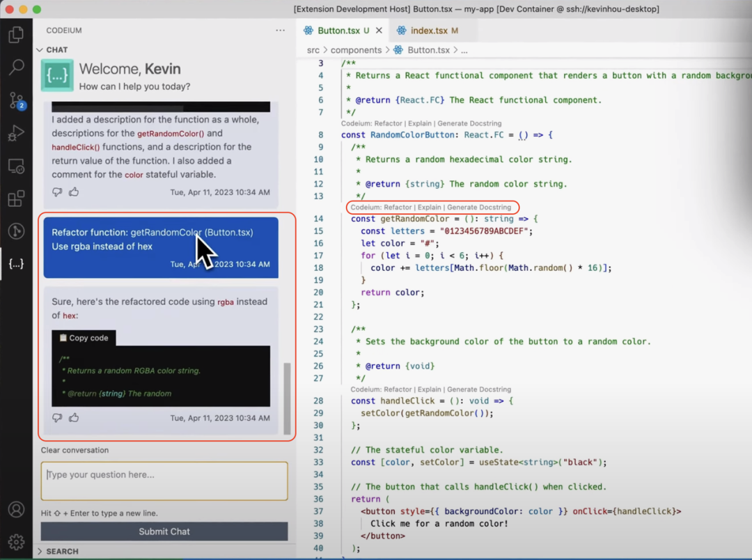Open the Explorer view in activity bar

(x=16, y=35)
